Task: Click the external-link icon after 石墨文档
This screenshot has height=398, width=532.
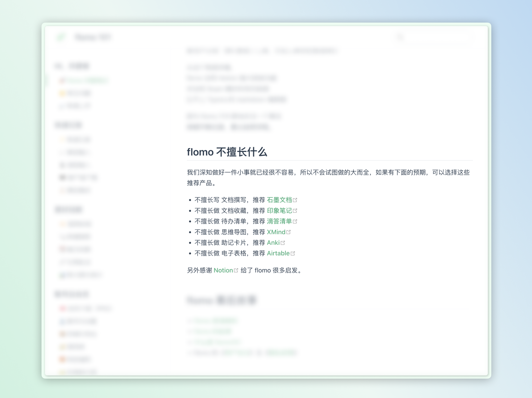Action: click(295, 200)
